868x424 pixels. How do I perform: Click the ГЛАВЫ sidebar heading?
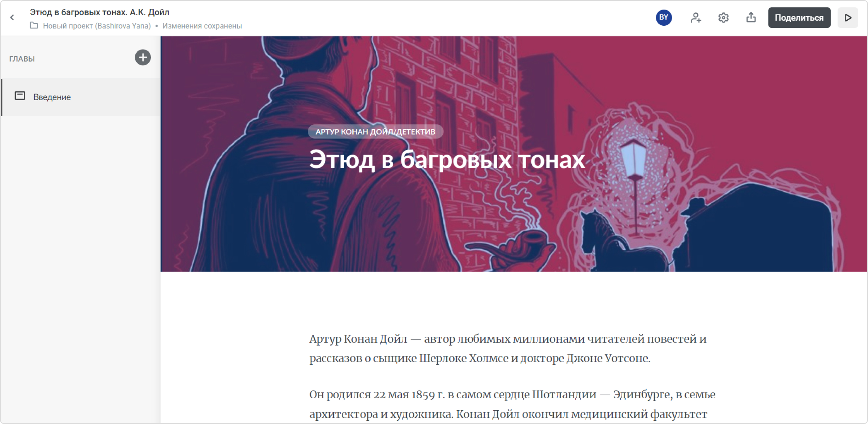coord(22,59)
